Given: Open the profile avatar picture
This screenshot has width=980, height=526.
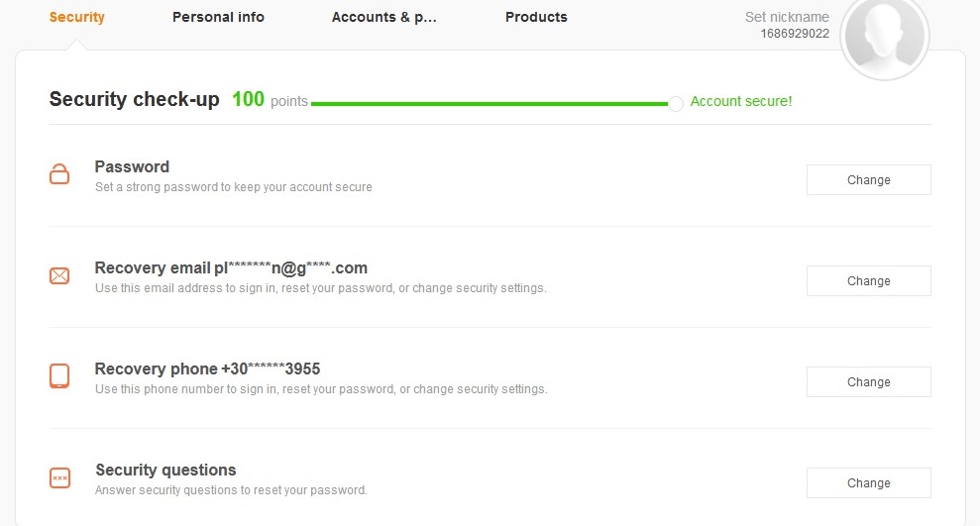Looking at the screenshot, I should [884, 35].
